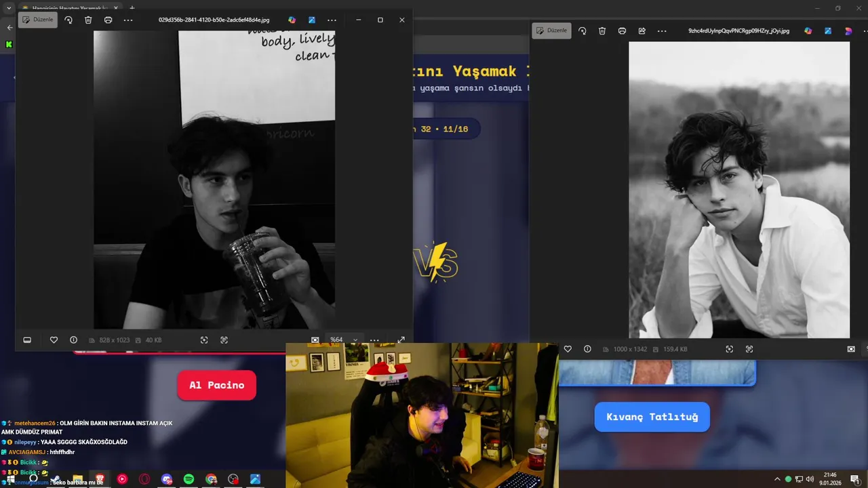Viewport: 868px width, 488px height.
Task: Open Clipchamp icon in right photo window
Action: click(x=848, y=30)
